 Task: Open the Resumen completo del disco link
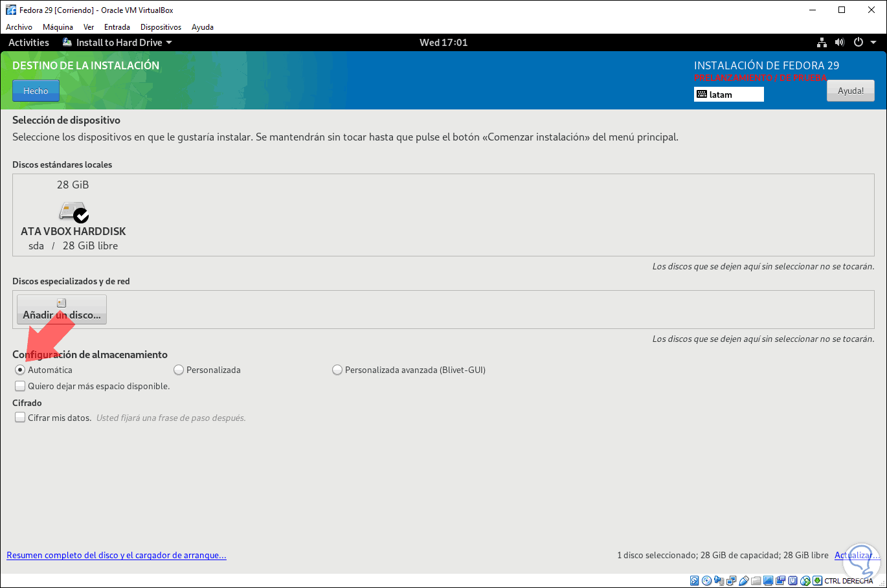[117, 555]
